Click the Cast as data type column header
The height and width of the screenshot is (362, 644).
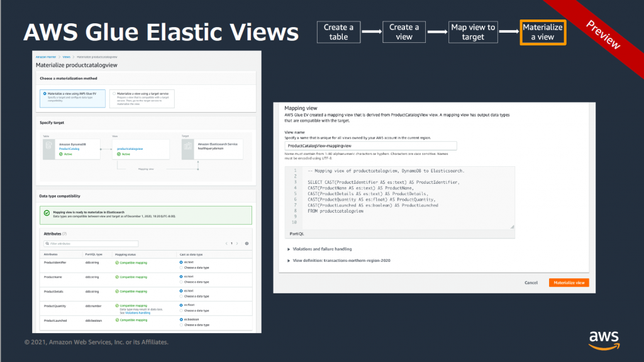191,254
